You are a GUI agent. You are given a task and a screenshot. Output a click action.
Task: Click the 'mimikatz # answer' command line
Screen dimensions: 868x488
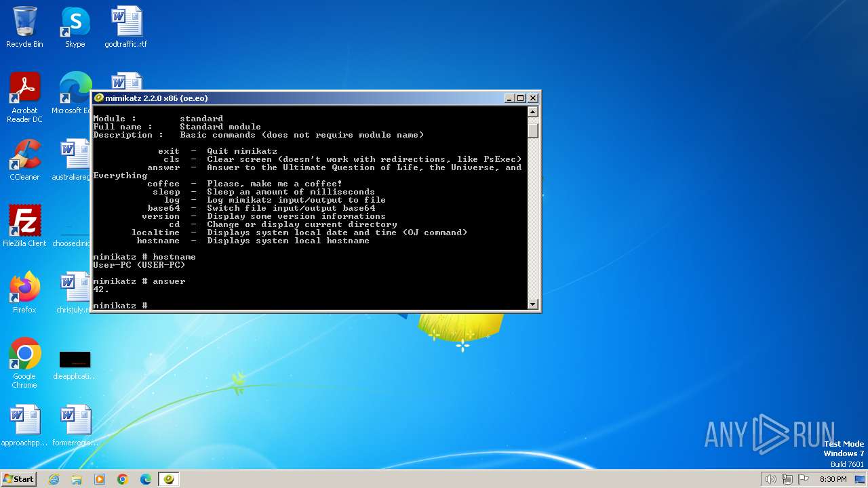(x=139, y=281)
